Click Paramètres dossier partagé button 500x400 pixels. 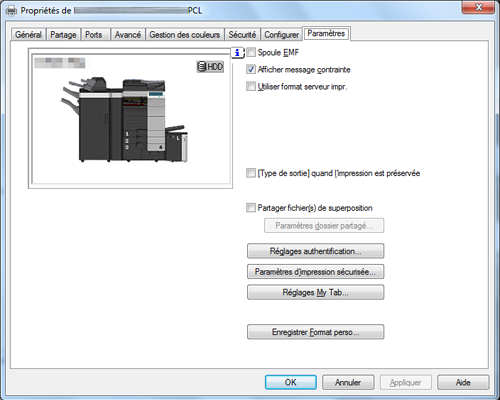pyautogui.click(x=324, y=226)
